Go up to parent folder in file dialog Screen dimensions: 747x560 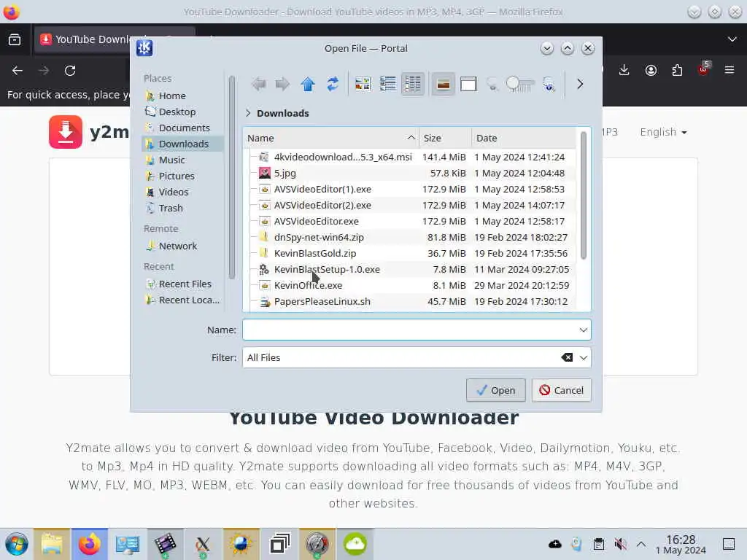click(308, 85)
